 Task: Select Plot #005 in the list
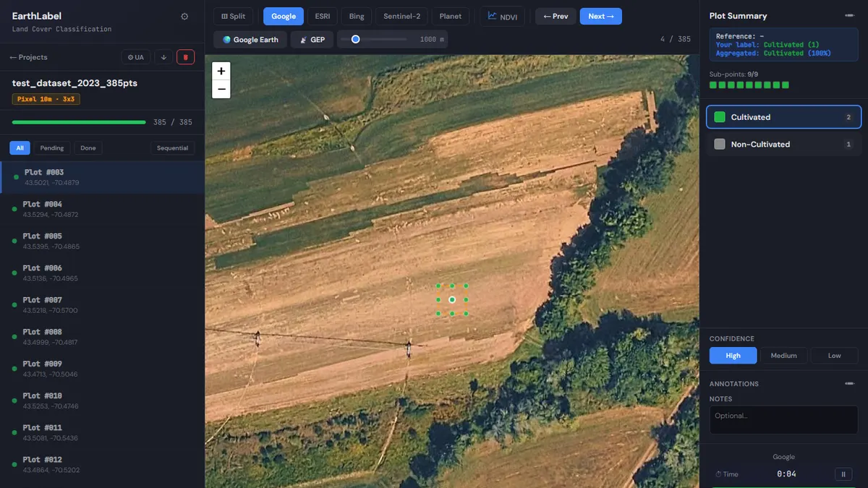tap(102, 241)
